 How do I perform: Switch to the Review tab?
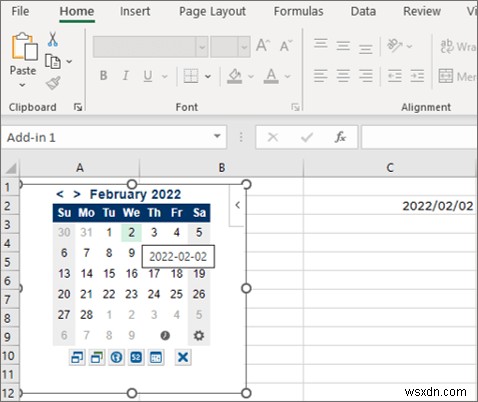pyautogui.click(x=422, y=11)
